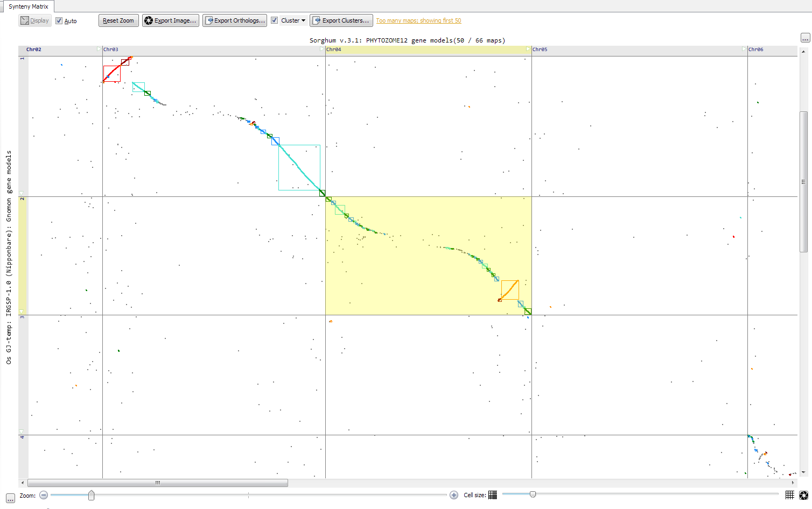Click the vertical scrollbar up arrow
This screenshot has width=812, height=509.
[803, 52]
